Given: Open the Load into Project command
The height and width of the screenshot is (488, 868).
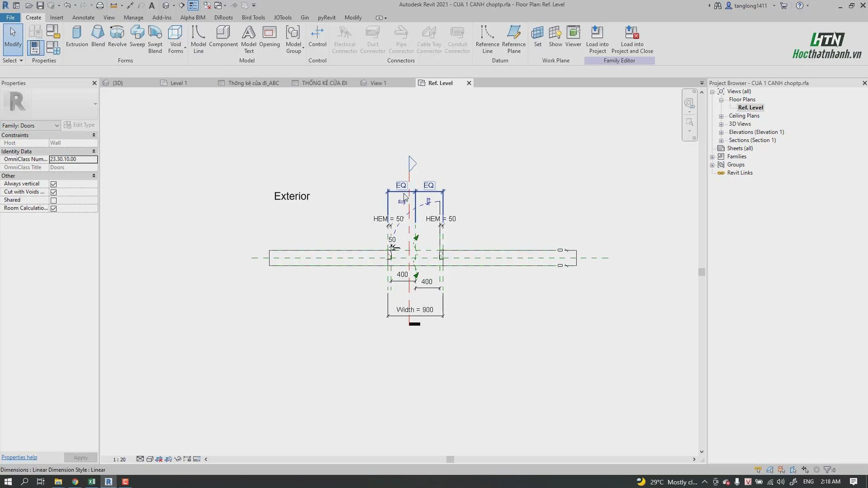Looking at the screenshot, I should click(x=597, y=40).
